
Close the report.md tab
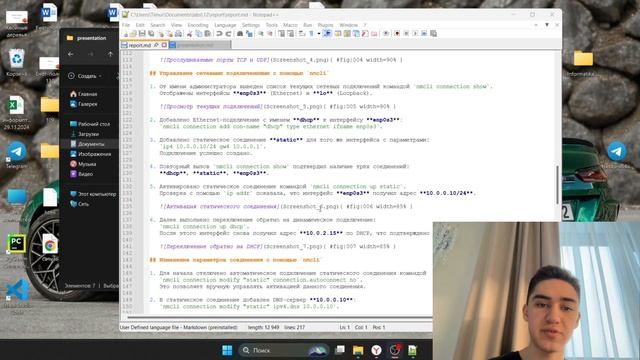point(164,45)
